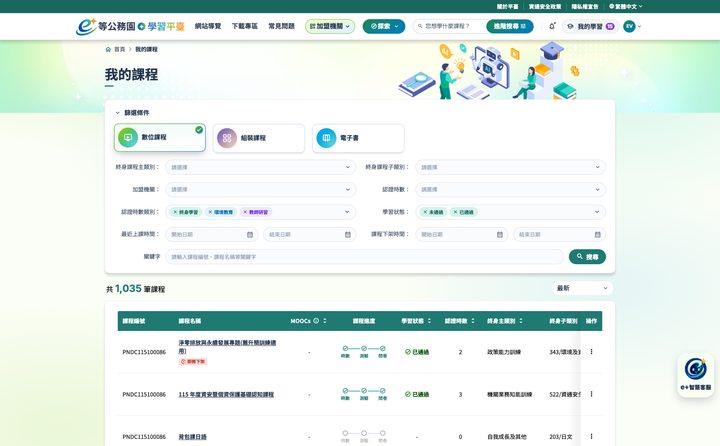Click the 進階搜尋 button
720x446 pixels.
click(x=510, y=26)
